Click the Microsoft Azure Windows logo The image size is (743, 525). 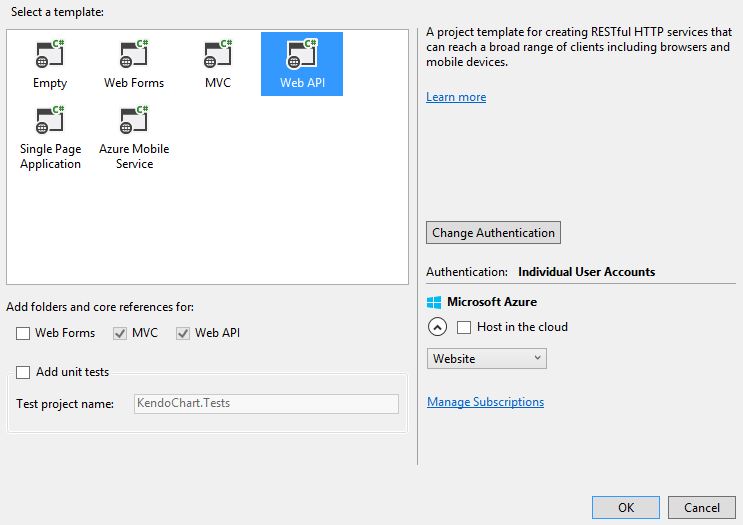point(434,302)
